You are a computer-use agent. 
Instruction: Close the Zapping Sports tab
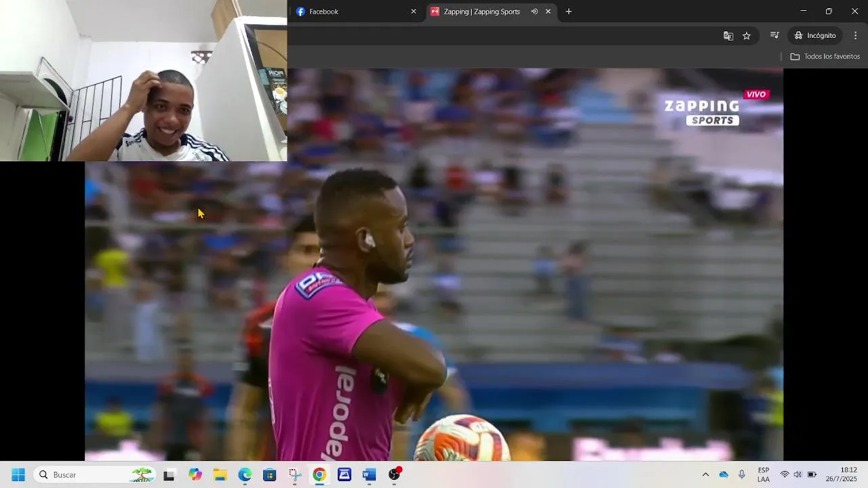pyautogui.click(x=548, y=12)
